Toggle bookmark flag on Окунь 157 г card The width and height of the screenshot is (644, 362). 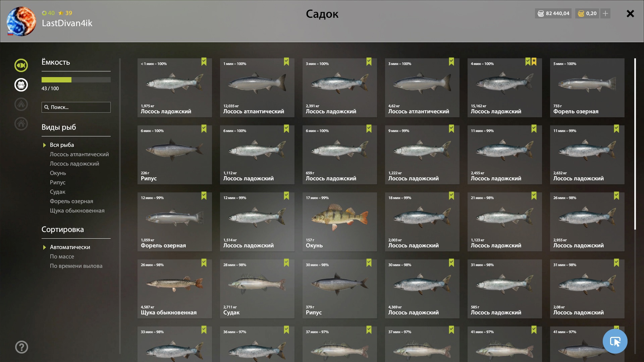click(369, 196)
